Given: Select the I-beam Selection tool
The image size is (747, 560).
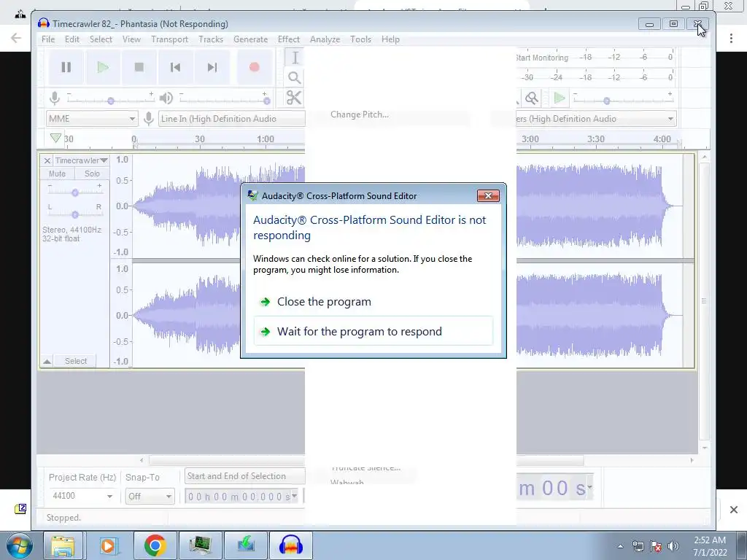Looking at the screenshot, I should tap(295, 58).
